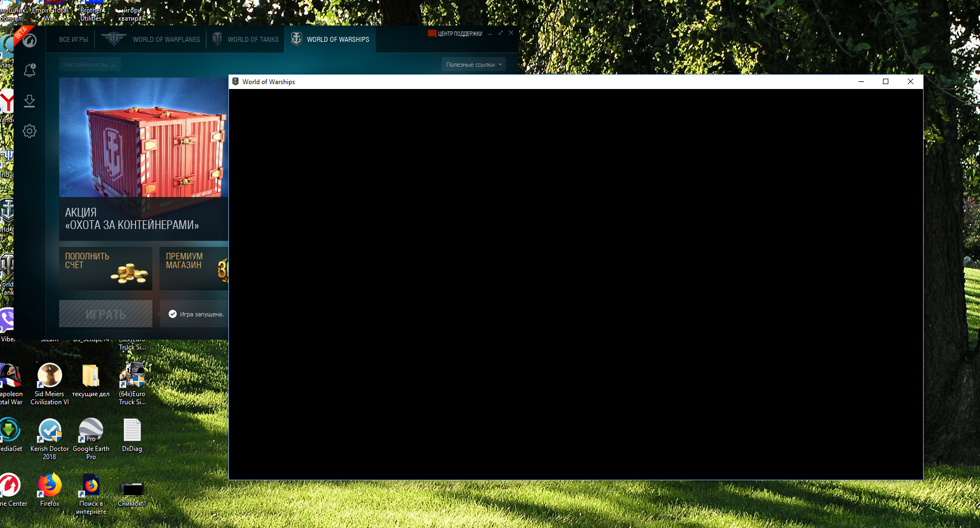The height and width of the screenshot is (528, 980).
Task: Click the World of Warships window title icon
Action: [x=235, y=81]
